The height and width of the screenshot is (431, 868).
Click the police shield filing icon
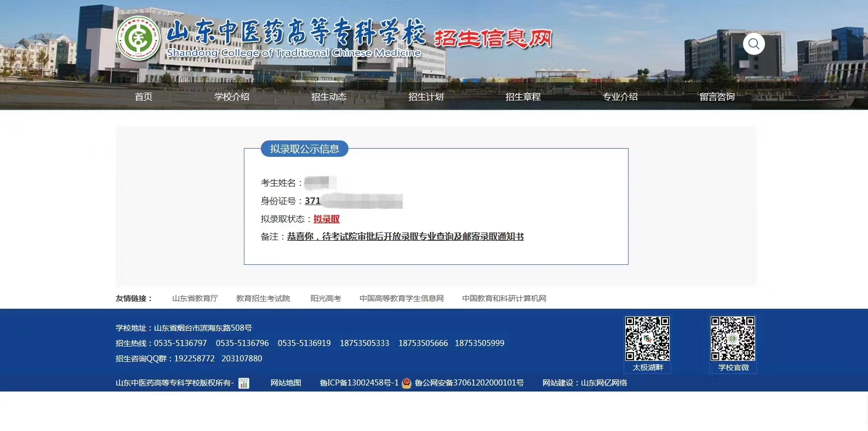point(407,383)
